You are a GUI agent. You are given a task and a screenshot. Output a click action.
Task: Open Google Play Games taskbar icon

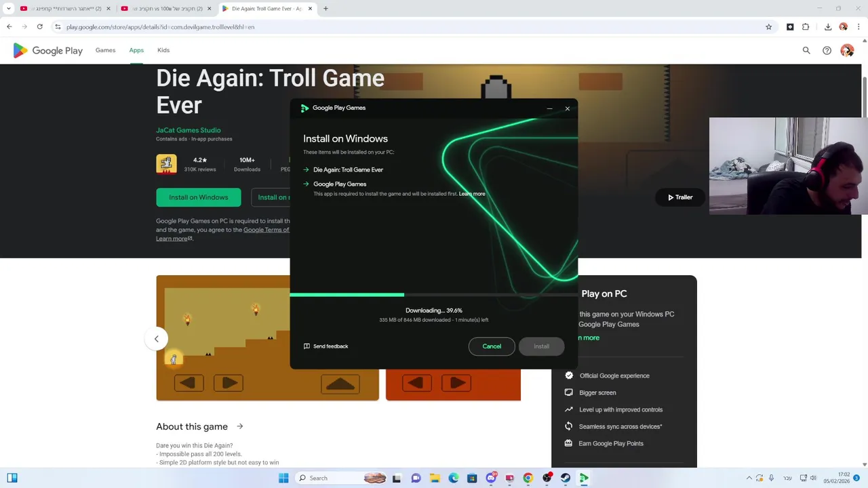click(583, 478)
